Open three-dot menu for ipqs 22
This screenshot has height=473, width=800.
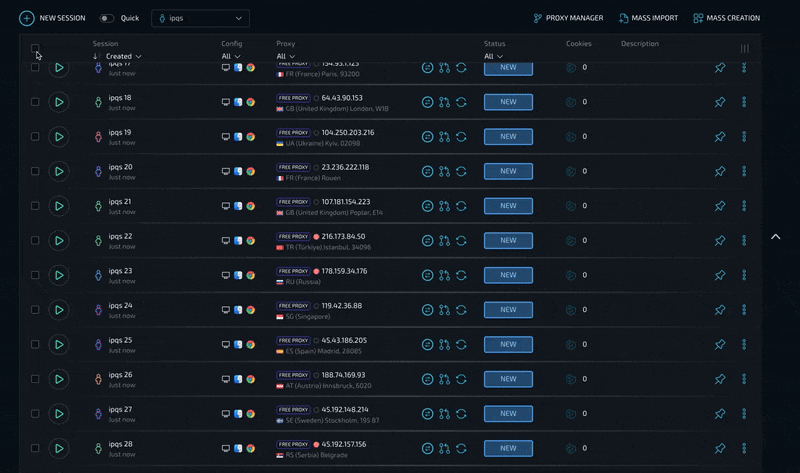click(744, 240)
